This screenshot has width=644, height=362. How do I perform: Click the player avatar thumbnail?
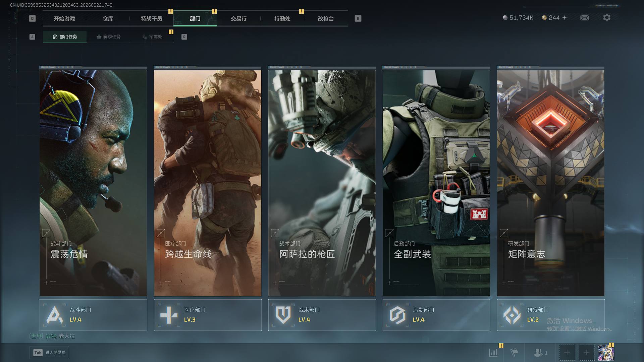[606, 353]
